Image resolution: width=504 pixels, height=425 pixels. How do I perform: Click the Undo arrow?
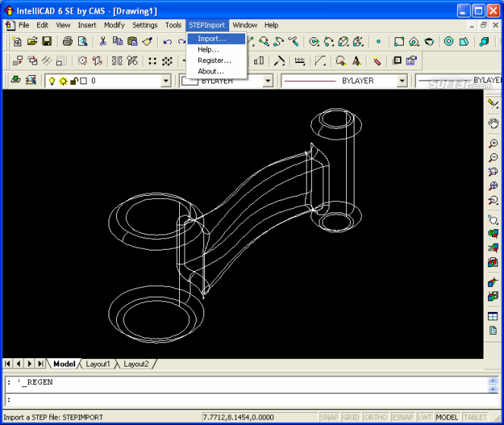168,42
